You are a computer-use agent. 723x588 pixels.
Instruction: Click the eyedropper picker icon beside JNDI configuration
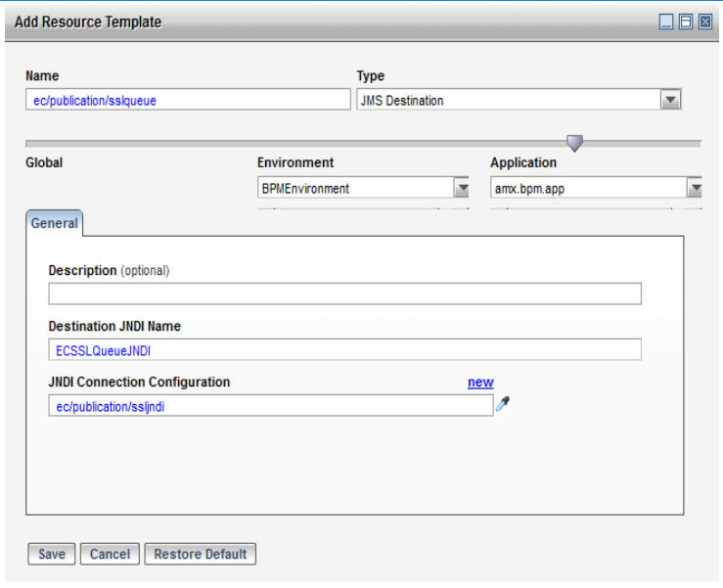(502, 404)
